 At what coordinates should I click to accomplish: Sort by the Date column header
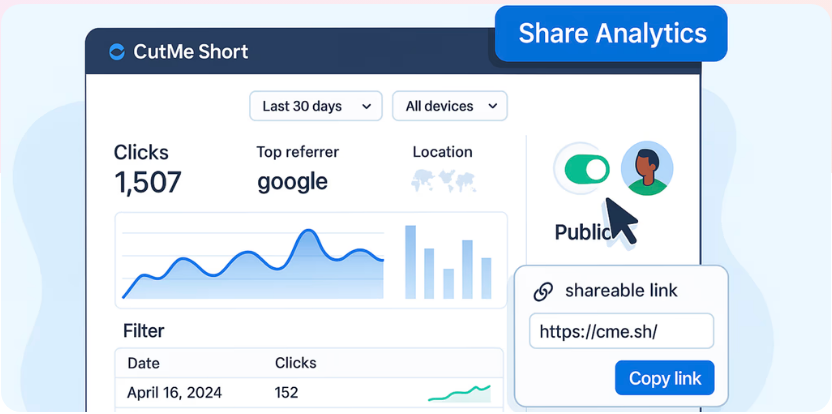point(144,363)
